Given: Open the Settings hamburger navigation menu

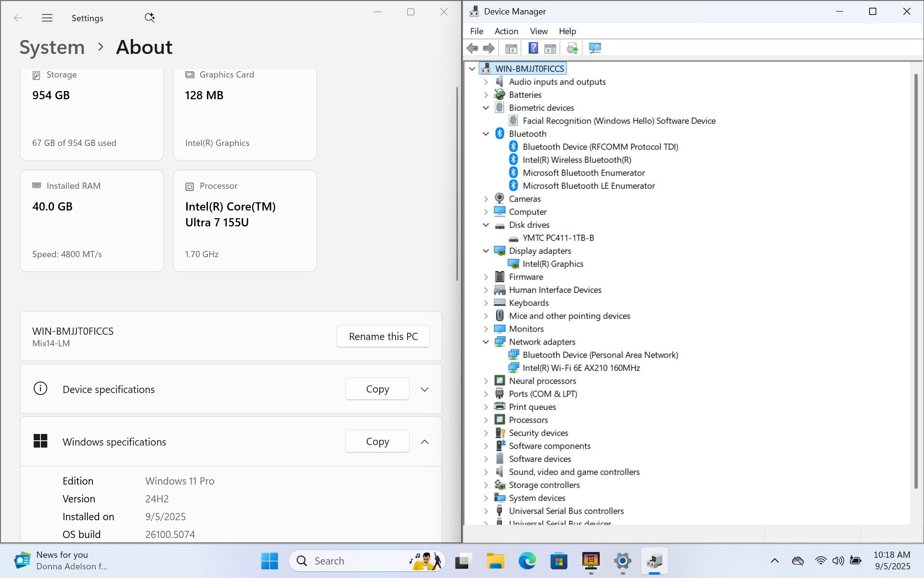Looking at the screenshot, I should tap(47, 18).
